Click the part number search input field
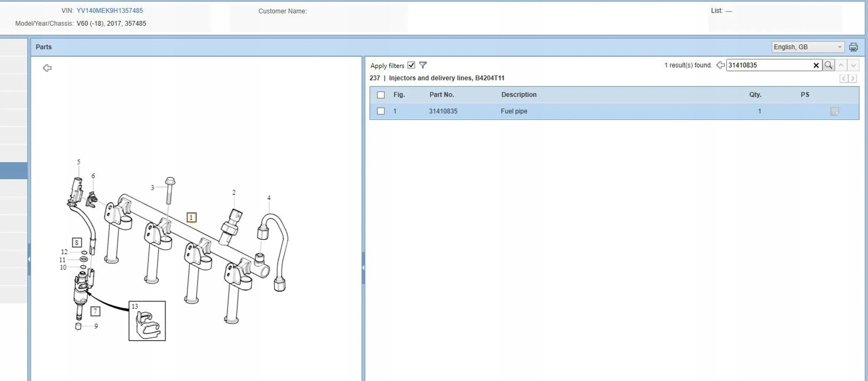Image resolution: width=868 pixels, height=381 pixels. point(768,65)
